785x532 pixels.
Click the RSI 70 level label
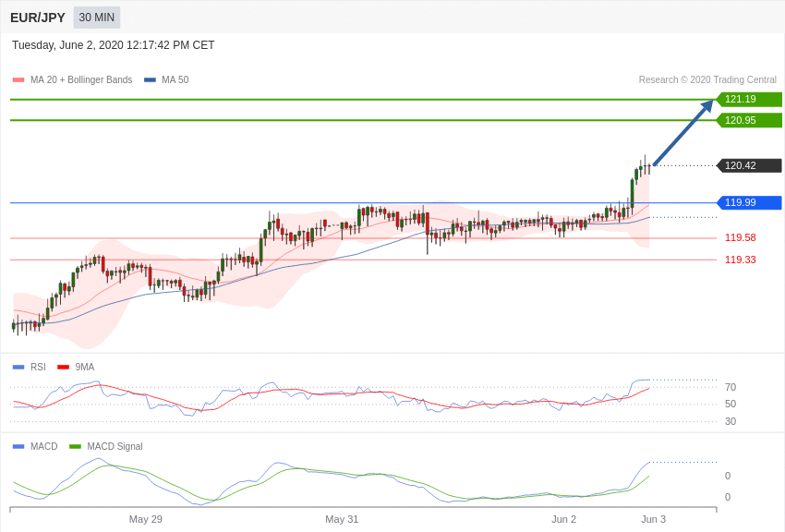[731, 387]
